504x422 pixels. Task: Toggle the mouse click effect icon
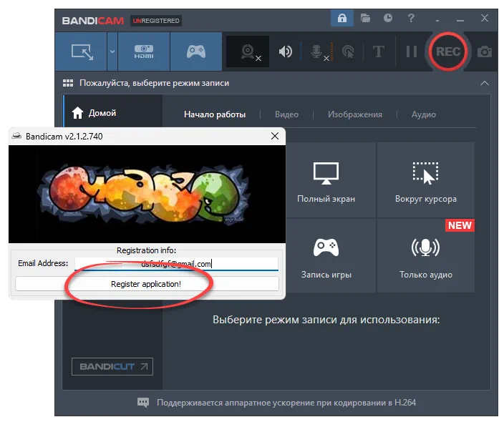coord(348,51)
